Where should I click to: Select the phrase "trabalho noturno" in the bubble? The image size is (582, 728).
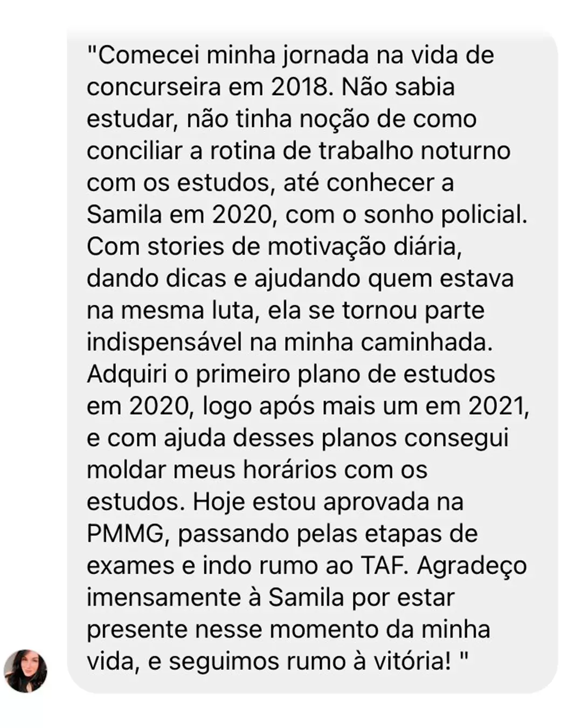(414, 151)
